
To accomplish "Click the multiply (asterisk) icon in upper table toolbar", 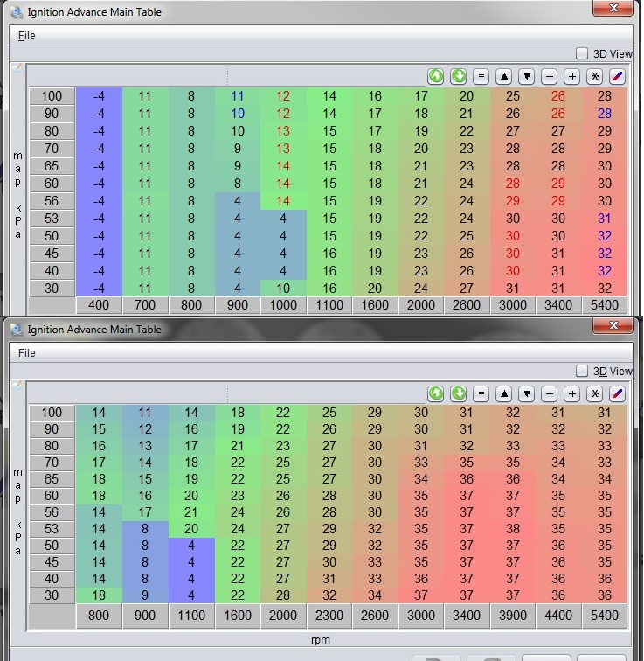I will pyautogui.click(x=595, y=76).
